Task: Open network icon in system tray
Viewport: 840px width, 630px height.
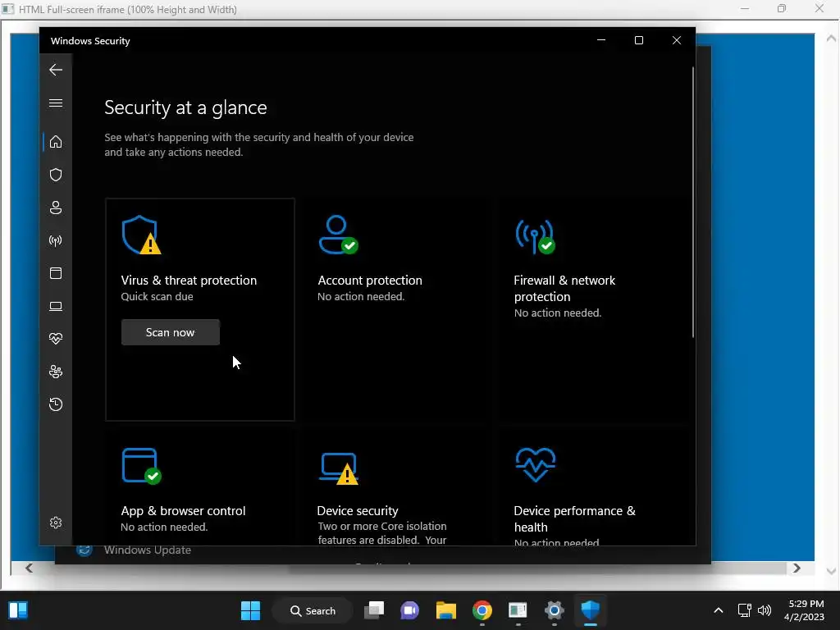Action: pos(745,610)
